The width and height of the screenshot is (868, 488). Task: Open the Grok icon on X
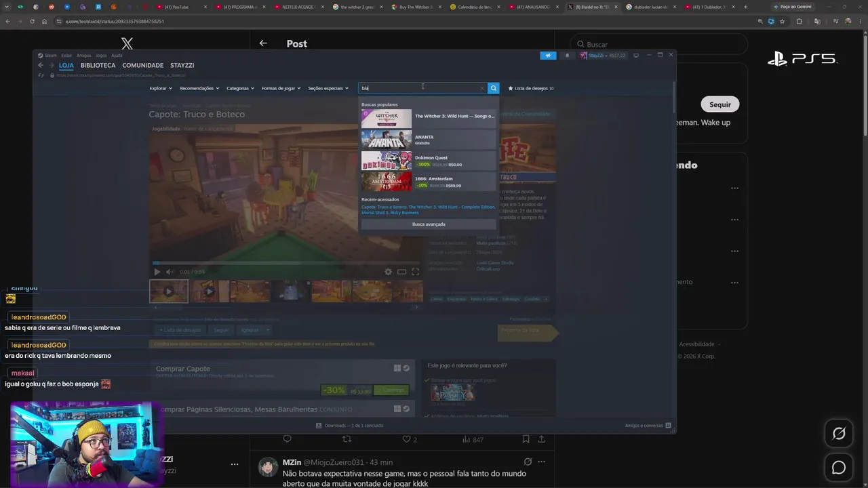[x=839, y=434]
